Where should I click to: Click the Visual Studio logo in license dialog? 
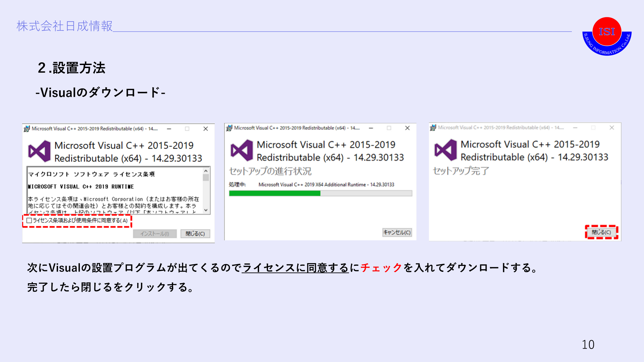pos(39,151)
